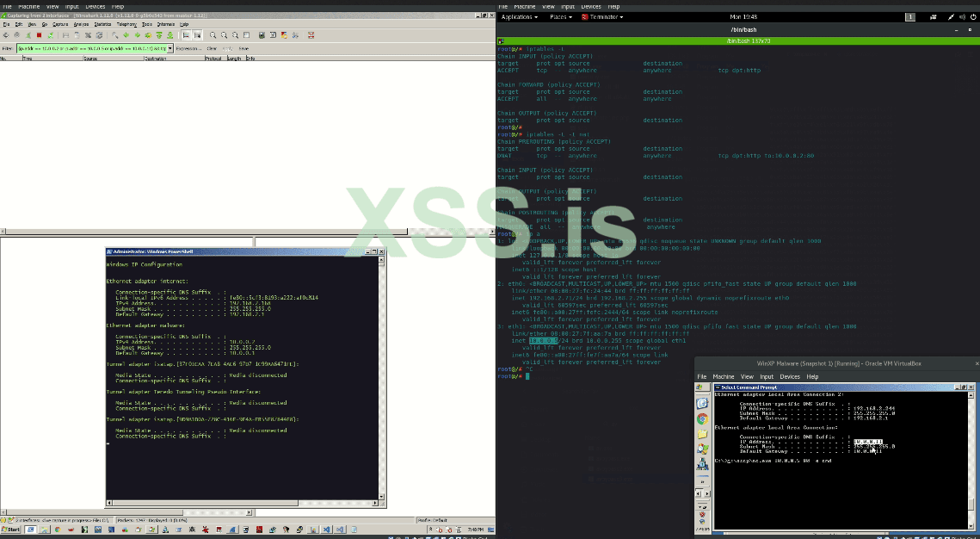This screenshot has width=980, height=539.
Task: Jump to first packet toolbar icon
Action: tap(159, 35)
